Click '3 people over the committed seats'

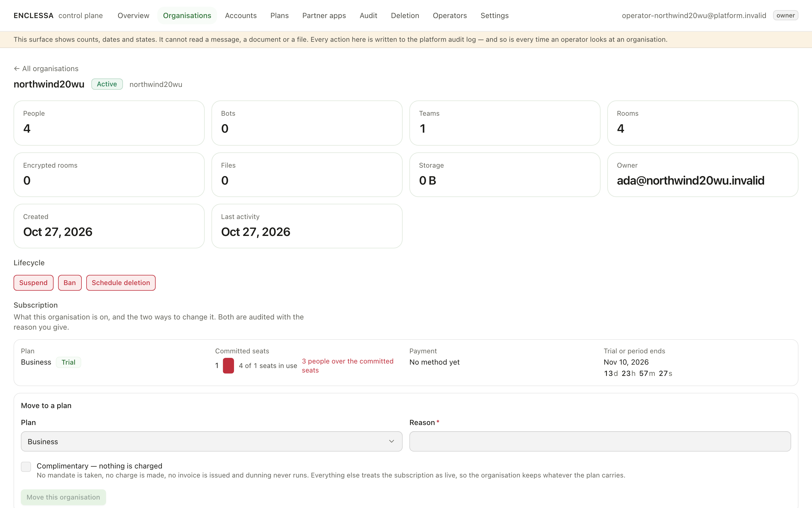pos(348,365)
